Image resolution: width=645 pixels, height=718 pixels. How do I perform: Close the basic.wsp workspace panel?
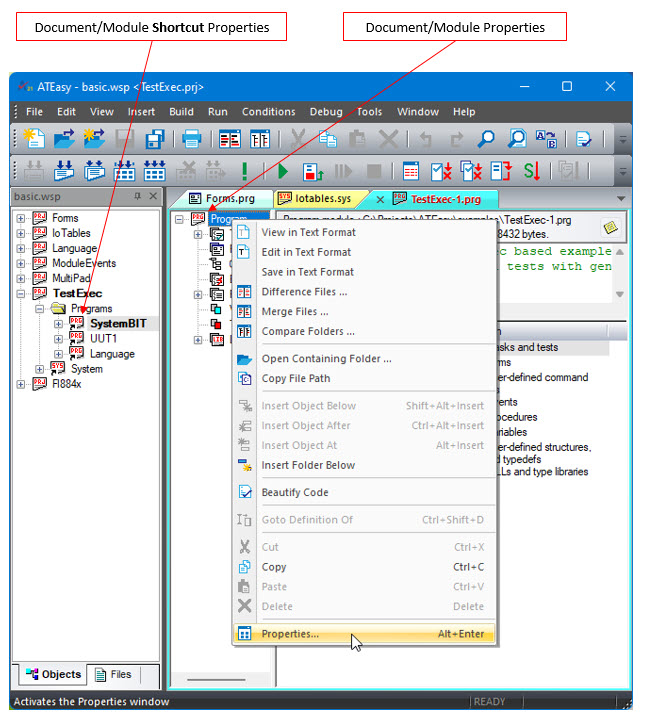152,197
